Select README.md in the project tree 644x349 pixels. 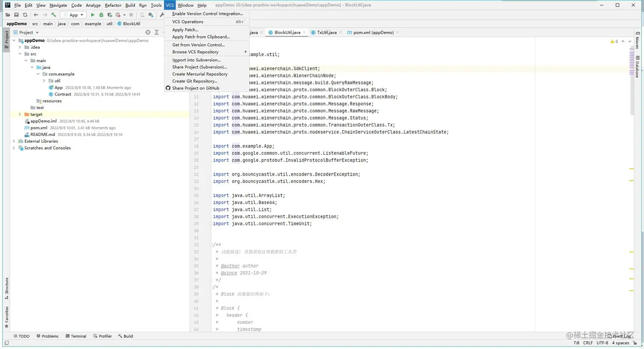point(43,134)
